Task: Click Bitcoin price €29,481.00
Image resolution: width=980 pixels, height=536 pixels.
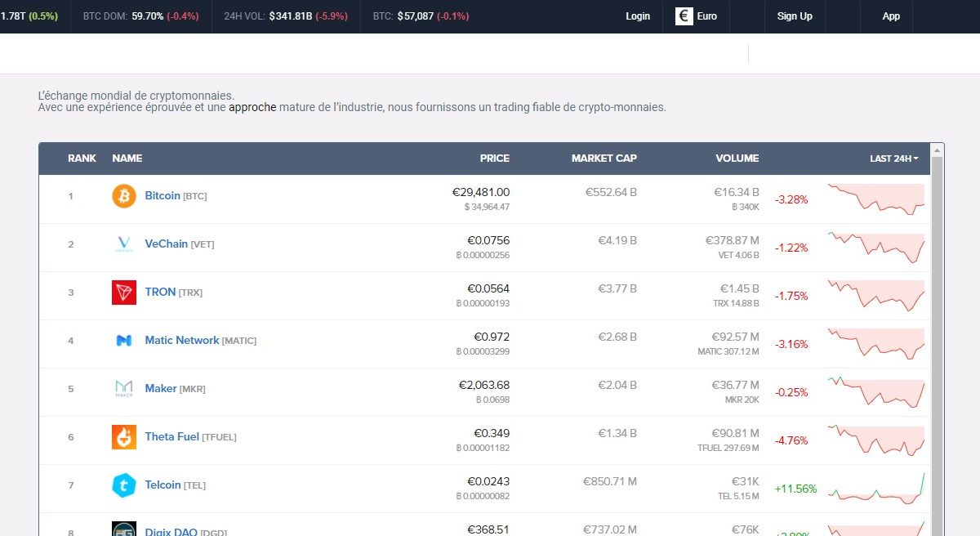Action: point(481,192)
